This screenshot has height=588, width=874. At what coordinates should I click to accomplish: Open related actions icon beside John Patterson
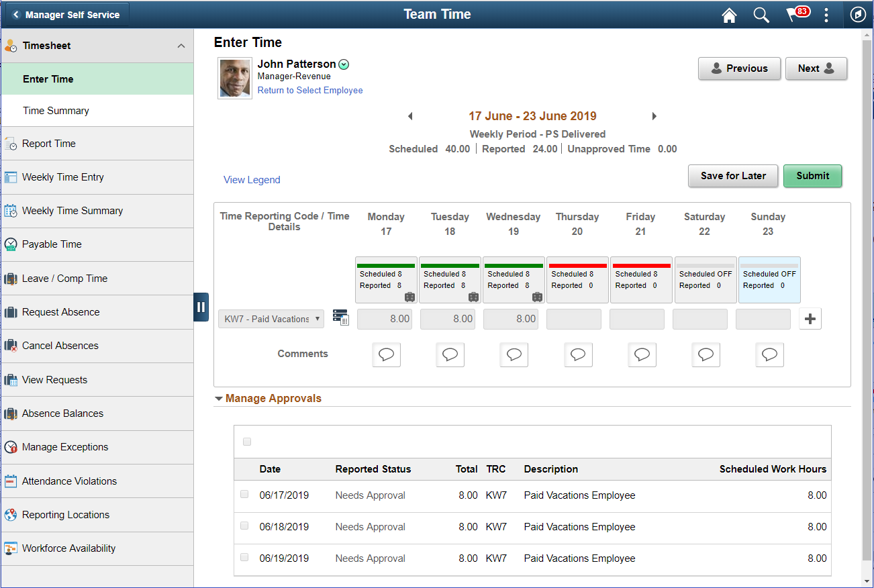(344, 64)
